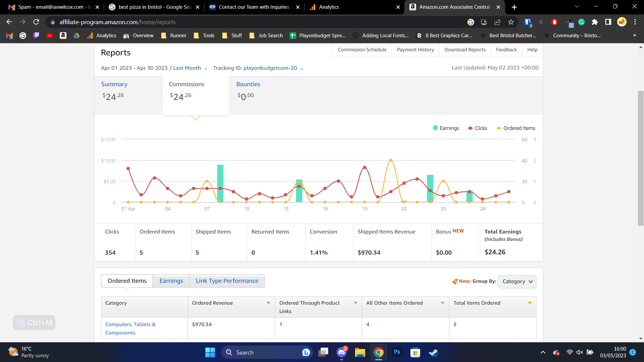
Task: Open File Explorer from the taskbar
Action: [360, 352]
